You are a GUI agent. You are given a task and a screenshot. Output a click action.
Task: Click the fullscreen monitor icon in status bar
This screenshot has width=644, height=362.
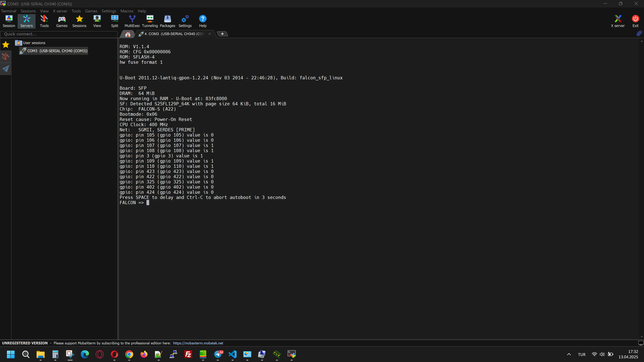tap(641, 343)
